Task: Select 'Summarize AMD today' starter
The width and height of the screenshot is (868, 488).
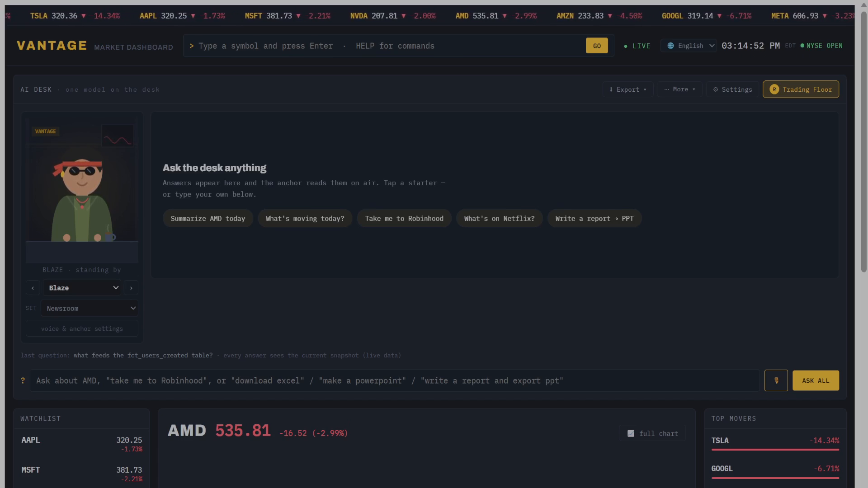Action: click(208, 218)
